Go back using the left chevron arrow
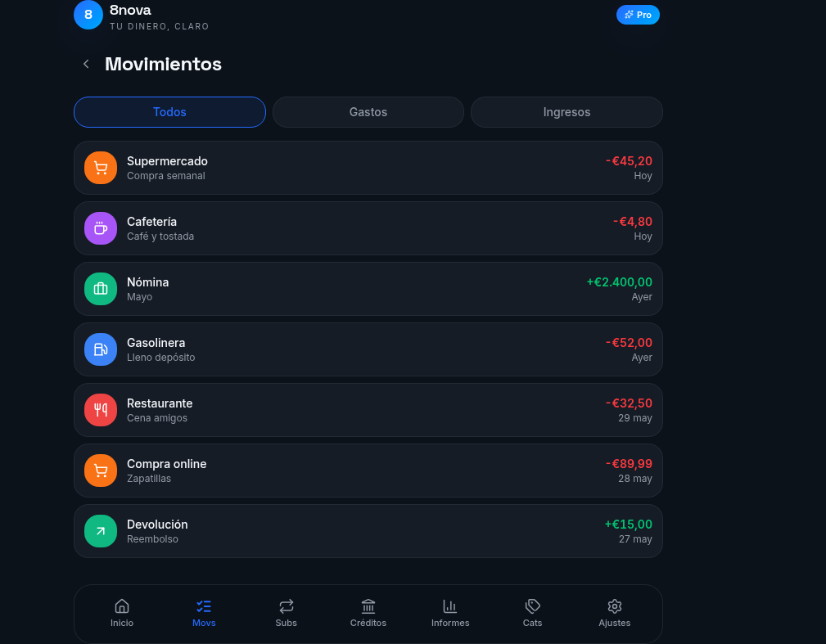 click(x=86, y=65)
